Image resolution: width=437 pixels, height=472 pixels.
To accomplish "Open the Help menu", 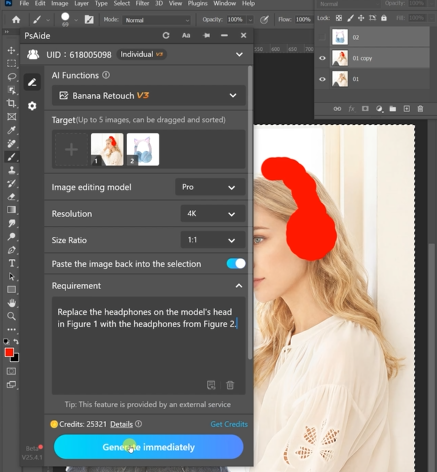I will click(x=248, y=3).
